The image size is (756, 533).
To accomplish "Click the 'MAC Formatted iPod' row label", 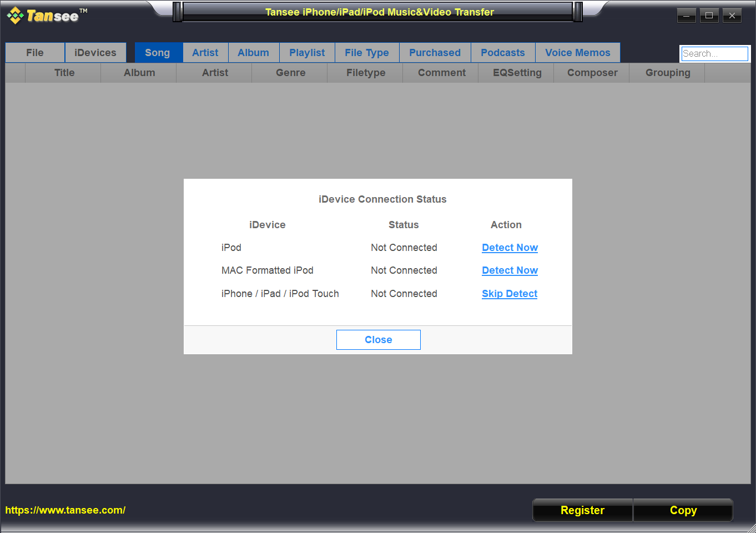I will [x=268, y=270].
